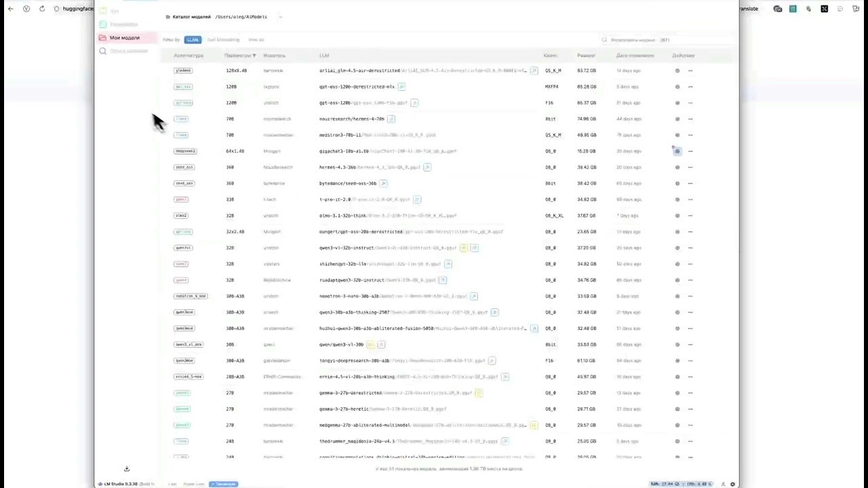Open the ellipsis menu for gemma-3-27b-derestricted row
The height and width of the screenshot is (488, 868).
click(x=690, y=393)
